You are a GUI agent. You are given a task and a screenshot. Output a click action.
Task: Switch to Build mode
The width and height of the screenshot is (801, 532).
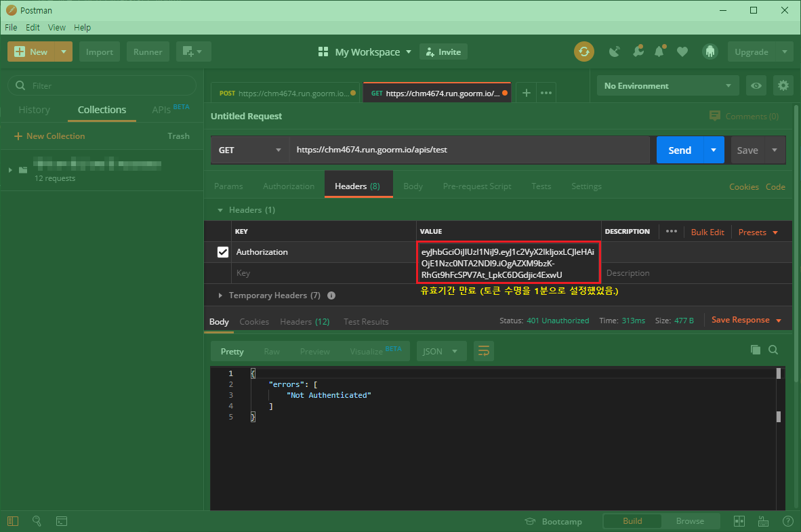point(632,520)
